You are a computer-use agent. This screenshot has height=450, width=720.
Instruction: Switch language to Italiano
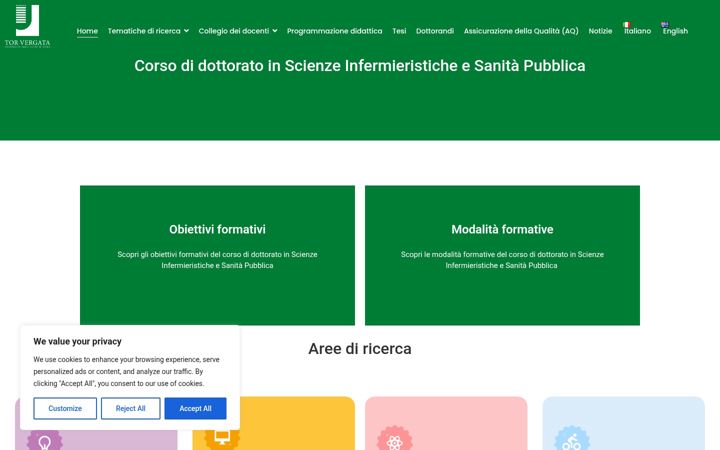click(x=637, y=31)
